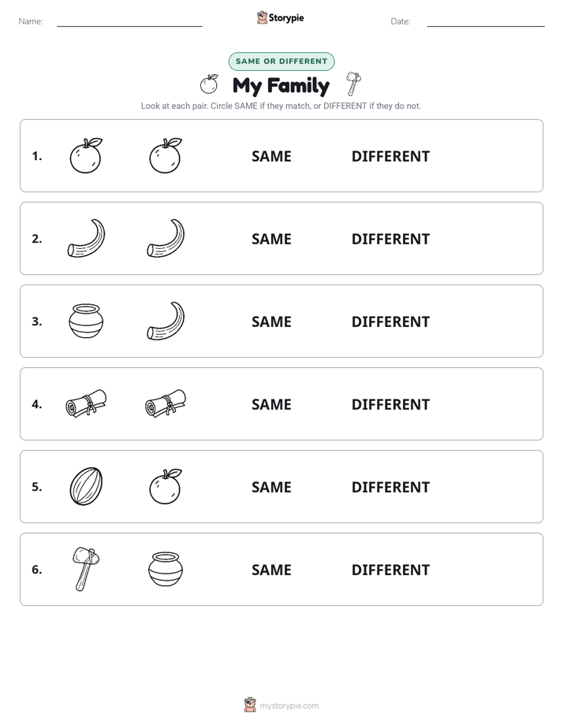Click the clay pot in row 6

(166, 569)
